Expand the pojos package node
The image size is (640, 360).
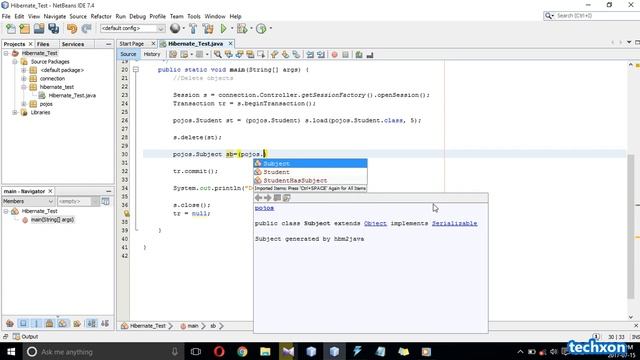click(24, 104)
